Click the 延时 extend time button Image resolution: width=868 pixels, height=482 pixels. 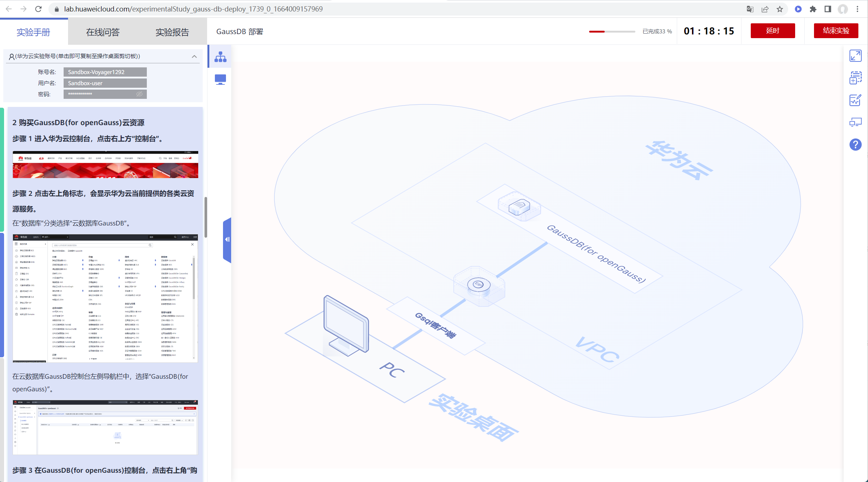pos(773,31)
